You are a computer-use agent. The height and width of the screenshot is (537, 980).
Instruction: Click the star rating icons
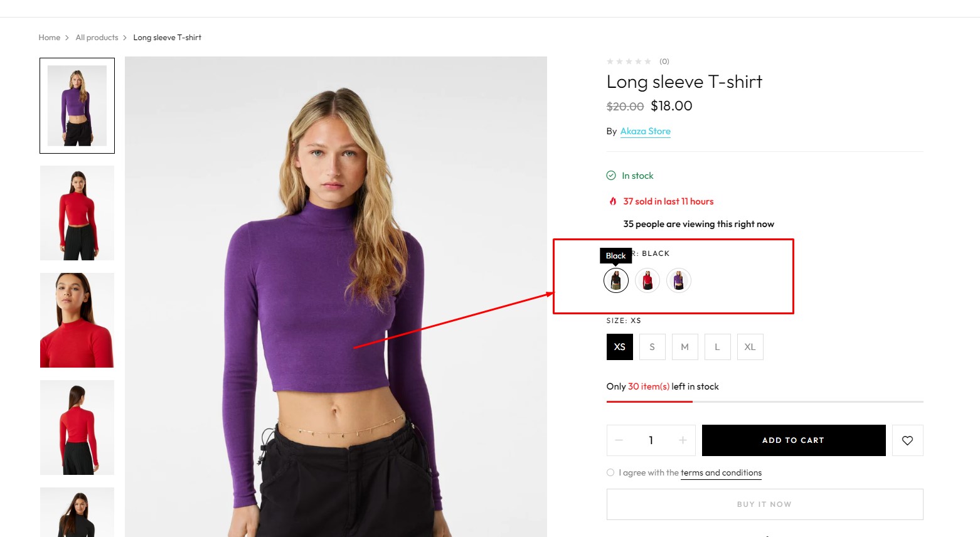click(629, 61)
